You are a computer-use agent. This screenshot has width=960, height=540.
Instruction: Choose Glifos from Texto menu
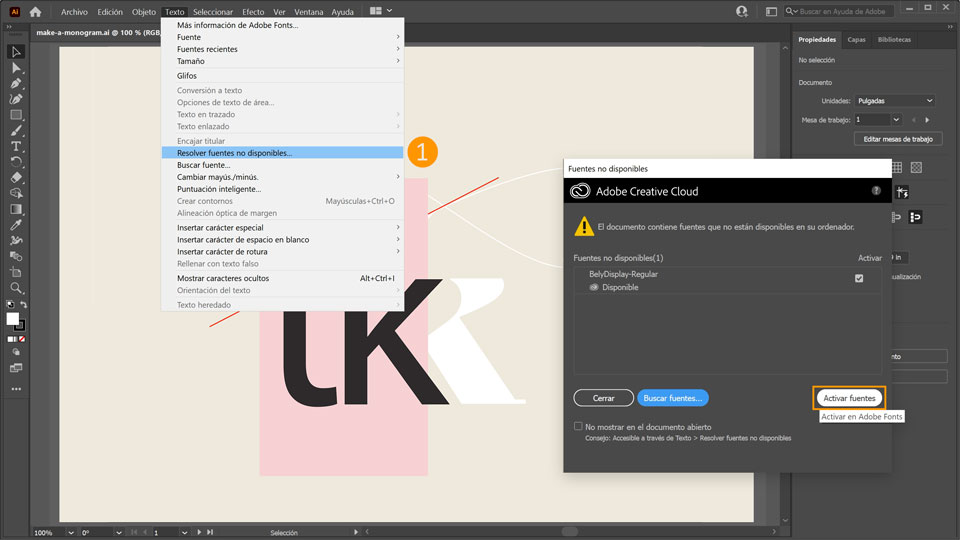282,76
